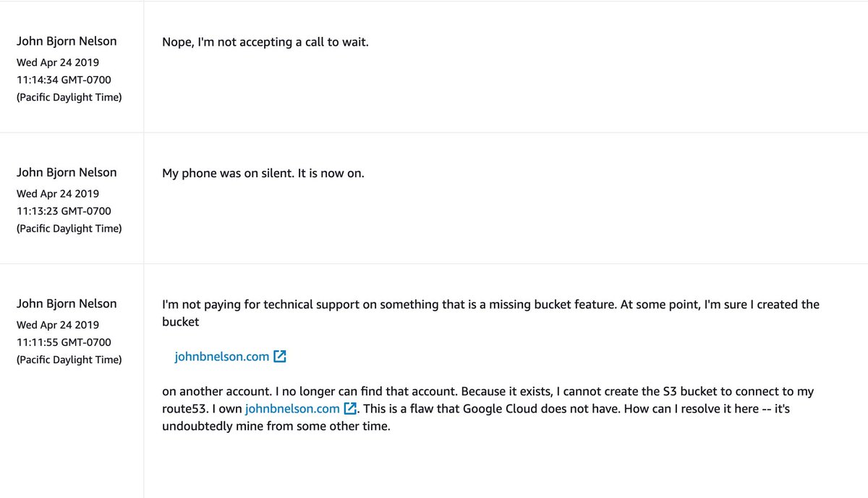Viewport: 868px width, 498px height.
Task: Click "Wed Apr 24 2019" date above 11:11:55
Action: [58, 324]
